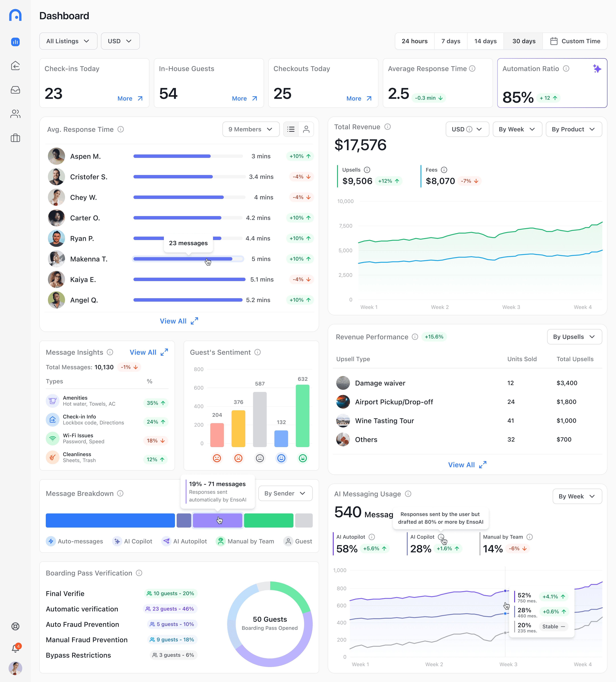Click the info icon next to Total Revenue
Image resolution: width=616 pixels, height=682 pixels.
coord(387,127)
